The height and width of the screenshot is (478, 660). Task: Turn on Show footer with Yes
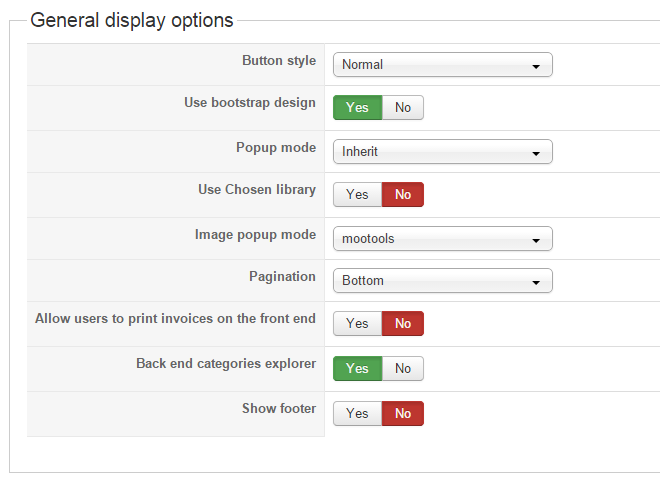click(357, 414)
